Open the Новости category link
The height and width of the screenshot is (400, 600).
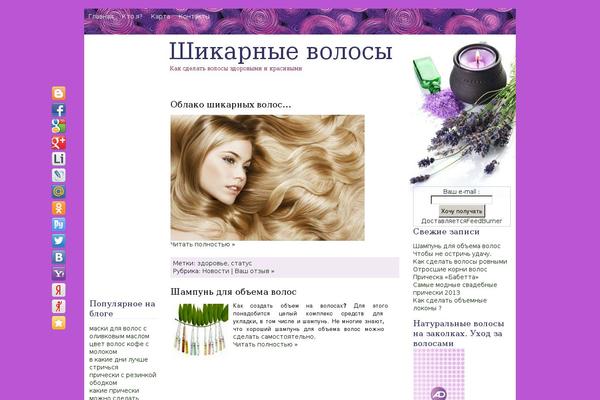[215, 271]
